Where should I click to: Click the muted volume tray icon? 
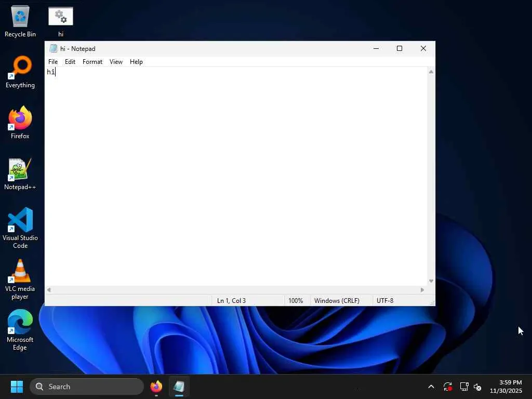(478, 387)
